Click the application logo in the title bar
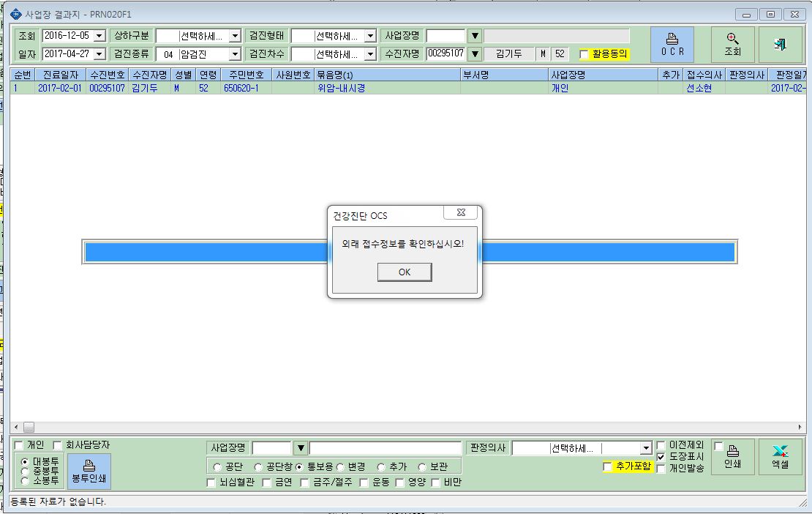 click(x=16, y=14)
